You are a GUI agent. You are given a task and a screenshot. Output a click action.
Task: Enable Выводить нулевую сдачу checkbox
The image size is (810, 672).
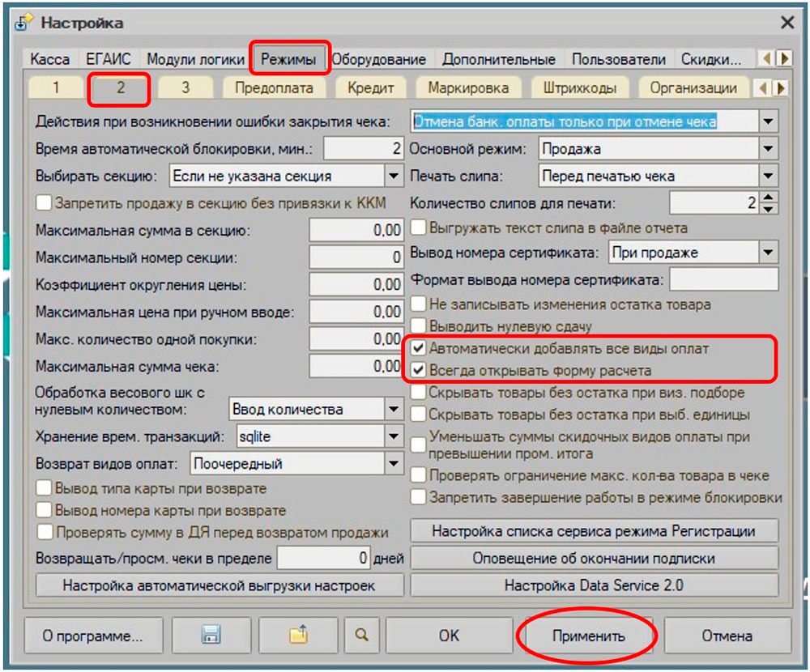pos(419,327)
